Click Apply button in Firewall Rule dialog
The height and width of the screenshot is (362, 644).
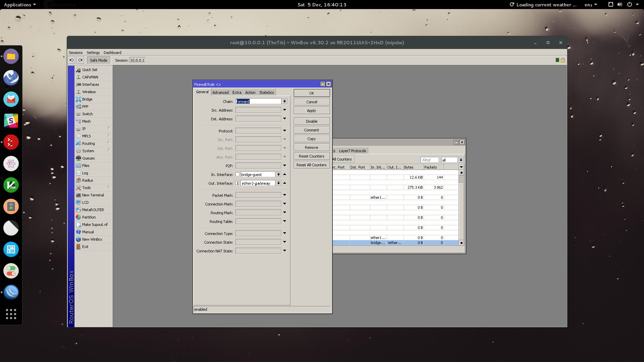point(311,110)
